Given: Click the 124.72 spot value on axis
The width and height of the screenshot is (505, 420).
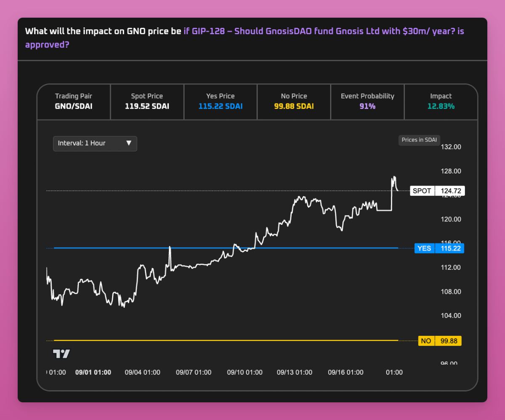Looking at the screenshot, I should 451,191.
